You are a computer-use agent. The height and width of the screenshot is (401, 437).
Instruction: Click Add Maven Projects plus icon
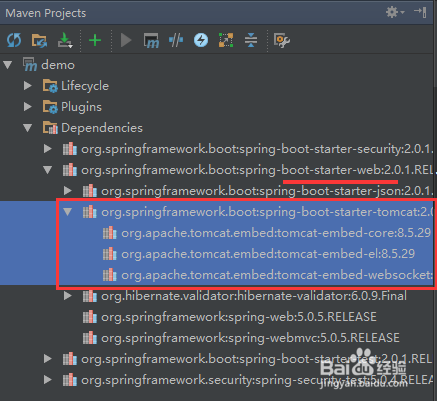click(x=95, y=40)
